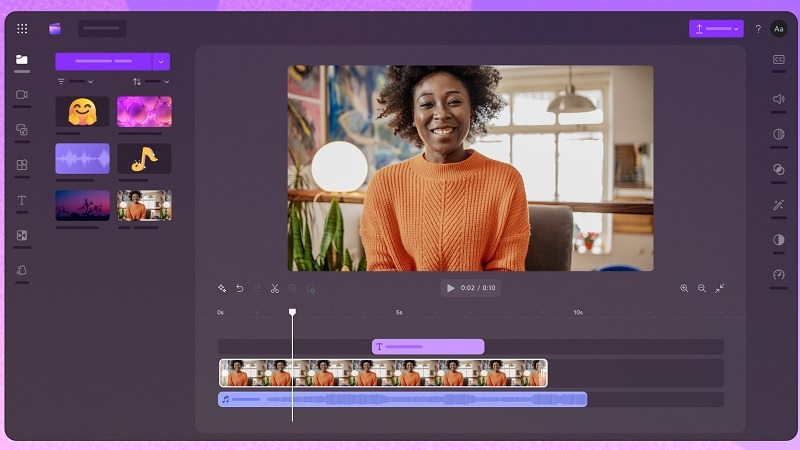Select the video clip on timeline

click(x=383, y=373)
